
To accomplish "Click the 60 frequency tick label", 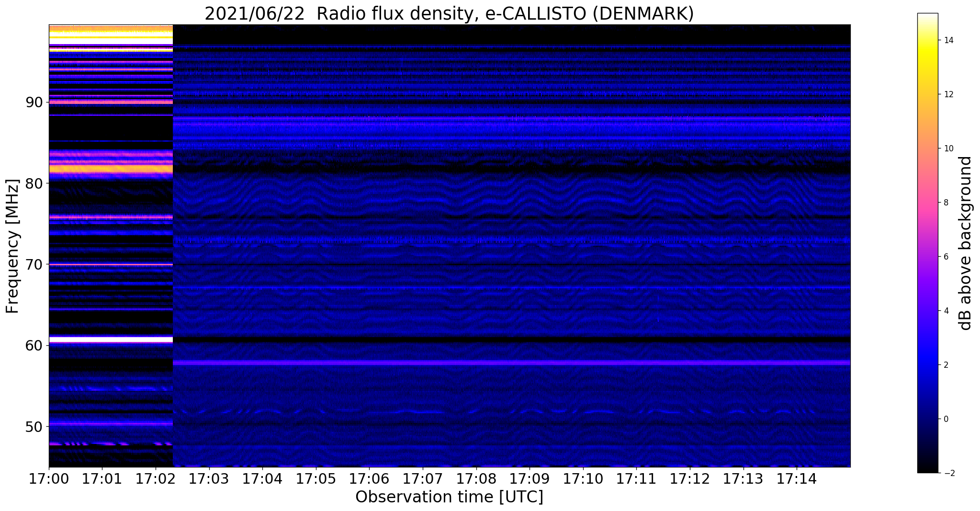I will (x=35, y=345).
